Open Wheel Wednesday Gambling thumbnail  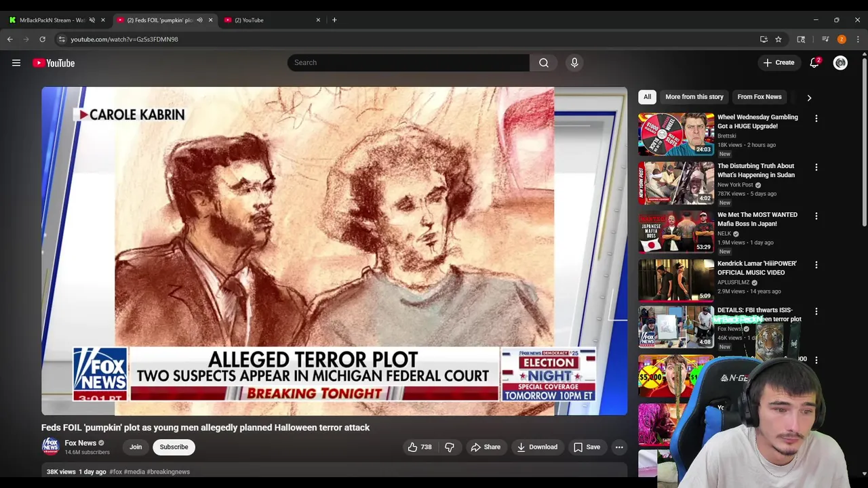[676, 134]
